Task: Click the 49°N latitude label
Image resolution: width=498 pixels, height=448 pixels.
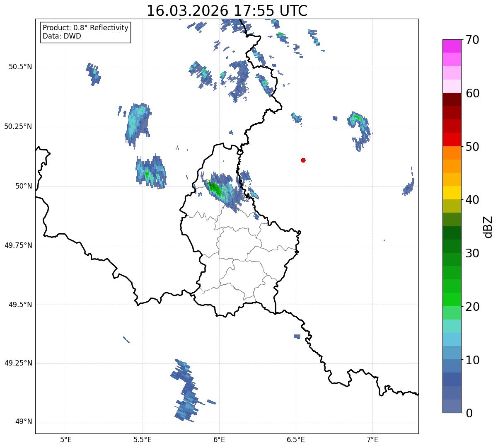Action: [x=24, y=422]
